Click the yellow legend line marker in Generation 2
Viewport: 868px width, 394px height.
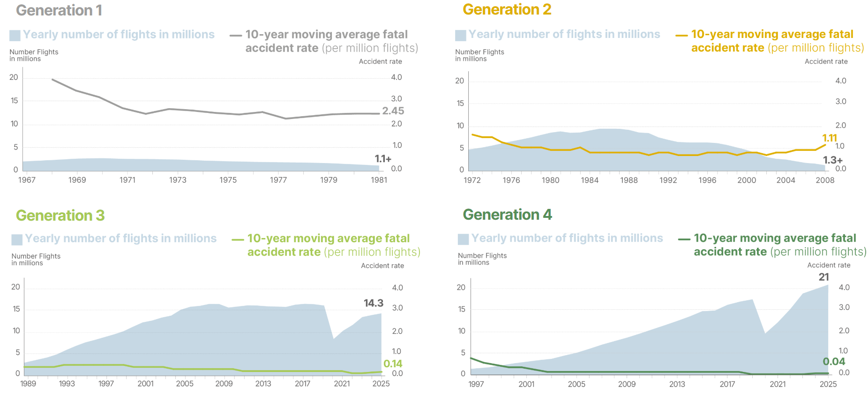pos(681,36)
